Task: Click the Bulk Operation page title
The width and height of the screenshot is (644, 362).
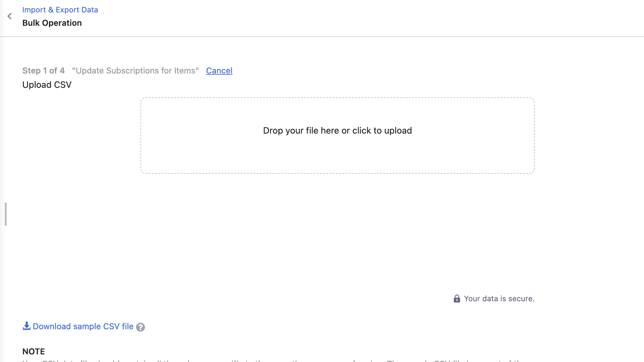Action: pos(52,23)
